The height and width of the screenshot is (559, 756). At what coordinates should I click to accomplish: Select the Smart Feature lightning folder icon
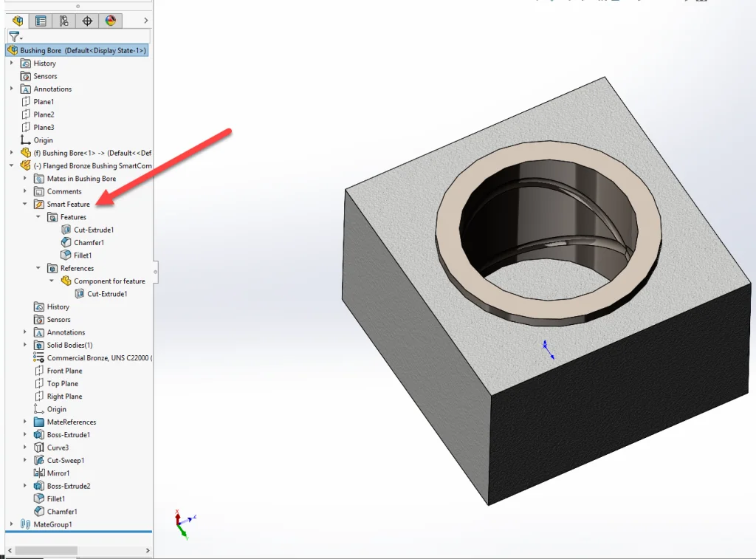tap(39, 205)
